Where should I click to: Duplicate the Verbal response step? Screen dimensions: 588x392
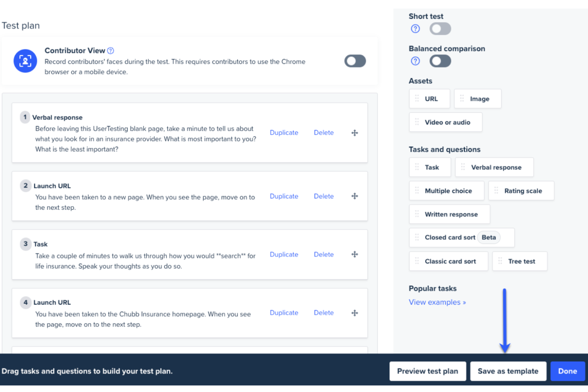click(284, 132)
